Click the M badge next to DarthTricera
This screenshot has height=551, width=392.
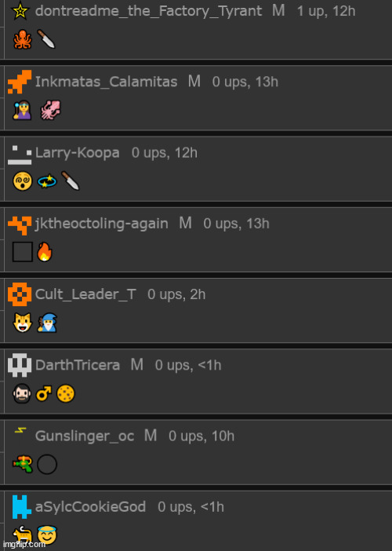pos(137,365)
